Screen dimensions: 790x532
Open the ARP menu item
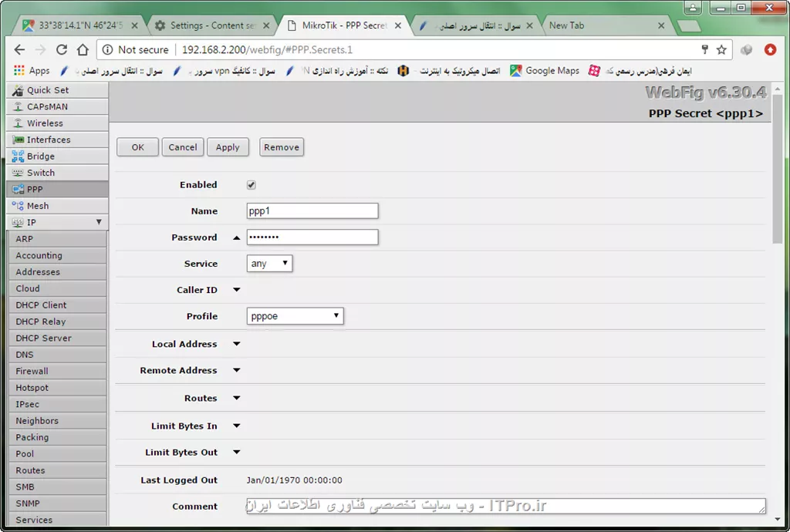pyautogui.click(x=57, y=239)
